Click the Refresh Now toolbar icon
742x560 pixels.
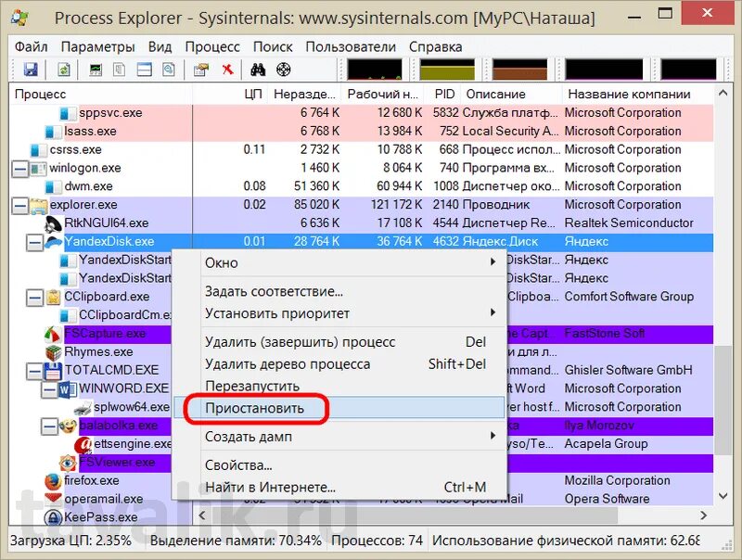(x=63, y=70)
